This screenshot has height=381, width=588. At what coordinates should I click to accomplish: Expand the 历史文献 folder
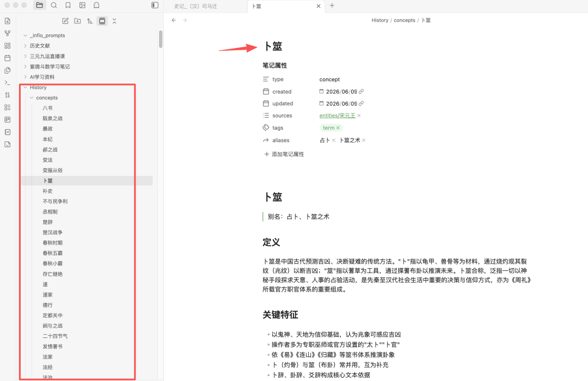[x=25, y=46]
